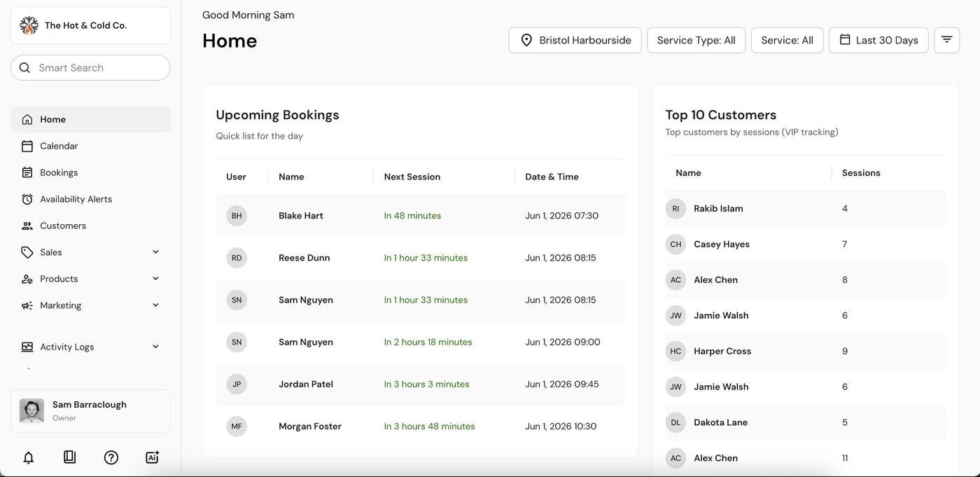The width and height of the screenshot is (980, 477).
Task: Open Calendar from the sidebar
Action: pyautogui.click(x=90, y=146)
